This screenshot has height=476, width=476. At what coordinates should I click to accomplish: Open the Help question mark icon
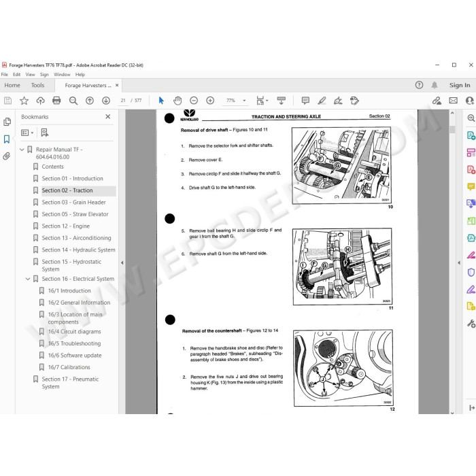(x=420, y=85)
